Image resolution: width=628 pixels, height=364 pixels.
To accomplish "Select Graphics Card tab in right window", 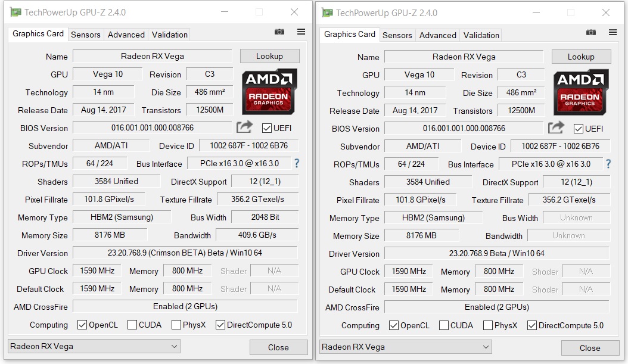I will pos(350,34).
